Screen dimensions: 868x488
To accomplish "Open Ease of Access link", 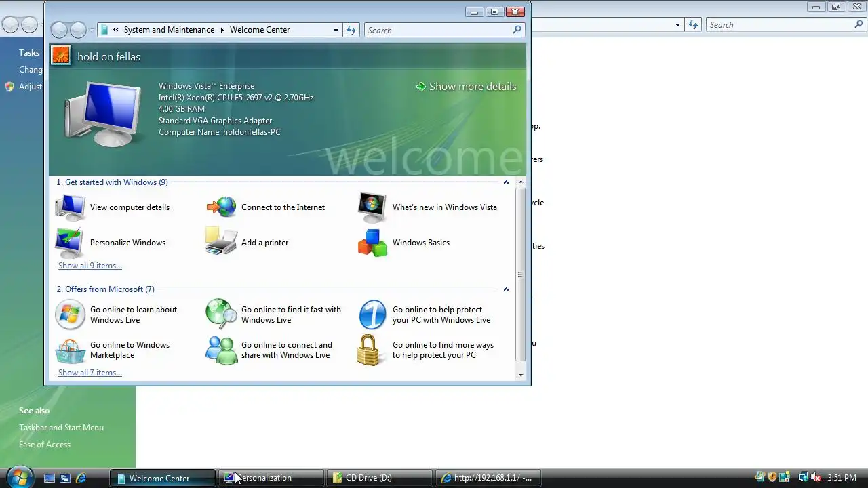I will click(x=45, y=445).
